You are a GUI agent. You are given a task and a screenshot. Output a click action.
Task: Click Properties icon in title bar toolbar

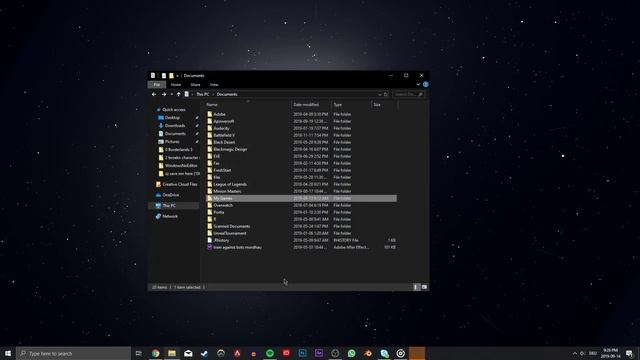coord(164,76)
